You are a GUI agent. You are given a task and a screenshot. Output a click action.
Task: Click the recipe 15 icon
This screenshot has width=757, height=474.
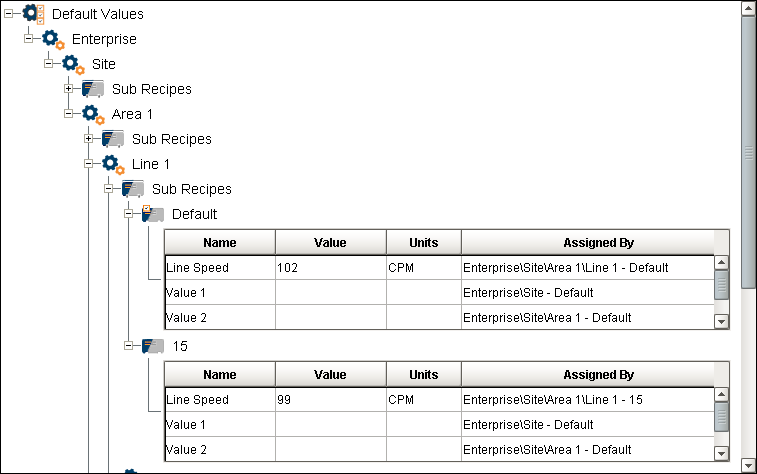point(152,345)
